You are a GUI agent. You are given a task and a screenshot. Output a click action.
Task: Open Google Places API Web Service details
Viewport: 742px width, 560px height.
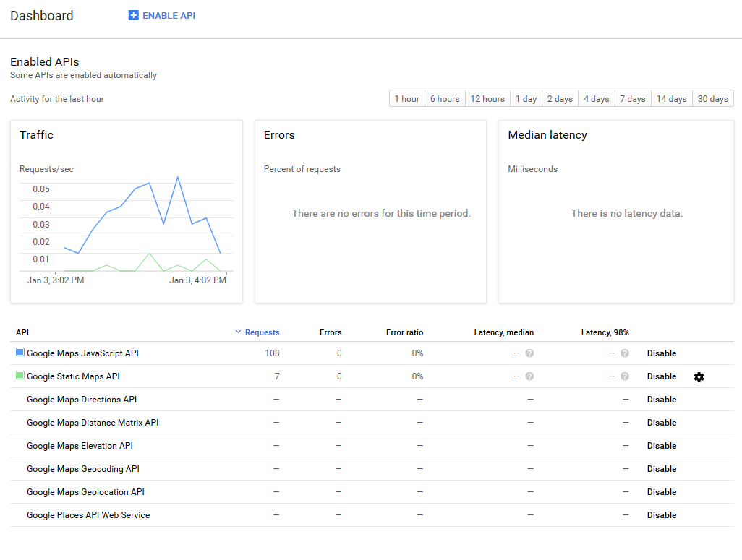pyautogui.click(x=88, y=515)
